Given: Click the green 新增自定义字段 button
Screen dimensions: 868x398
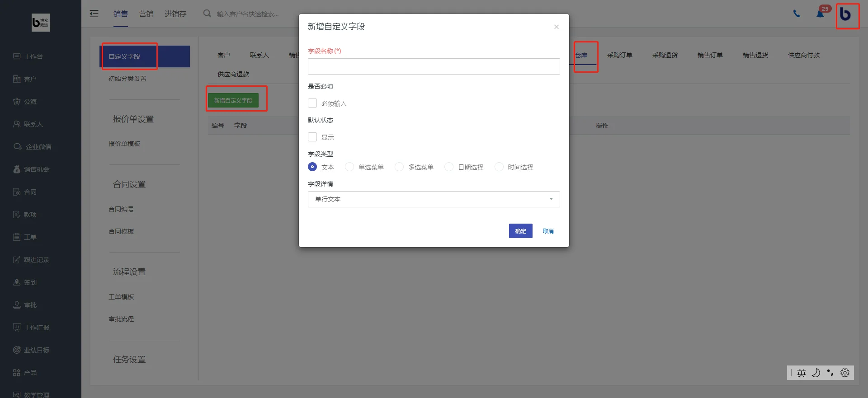Looking at the screenshot, I should click(233, 100).
